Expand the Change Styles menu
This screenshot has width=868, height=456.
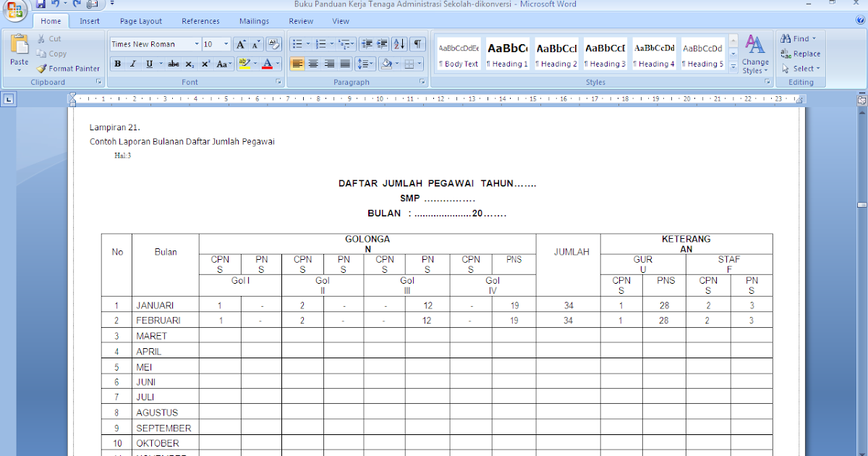pos(755,54)
